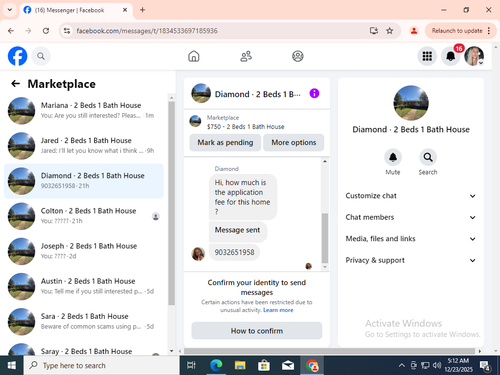Open Microsoft Store from taskbar
Image resolution: width=500 pixels, height=375 pixels.
tap(264, 365)
